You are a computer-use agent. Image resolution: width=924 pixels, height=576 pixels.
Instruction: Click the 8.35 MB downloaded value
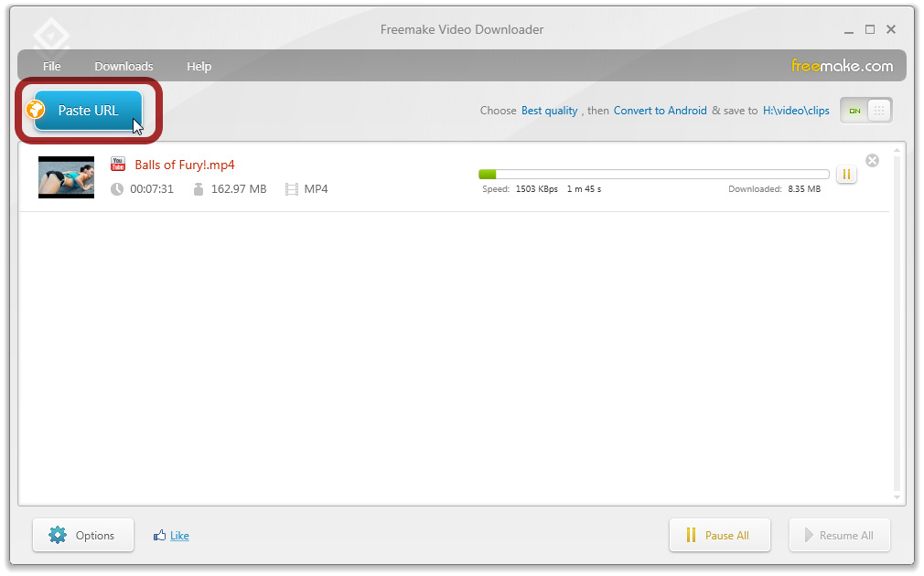804,189
